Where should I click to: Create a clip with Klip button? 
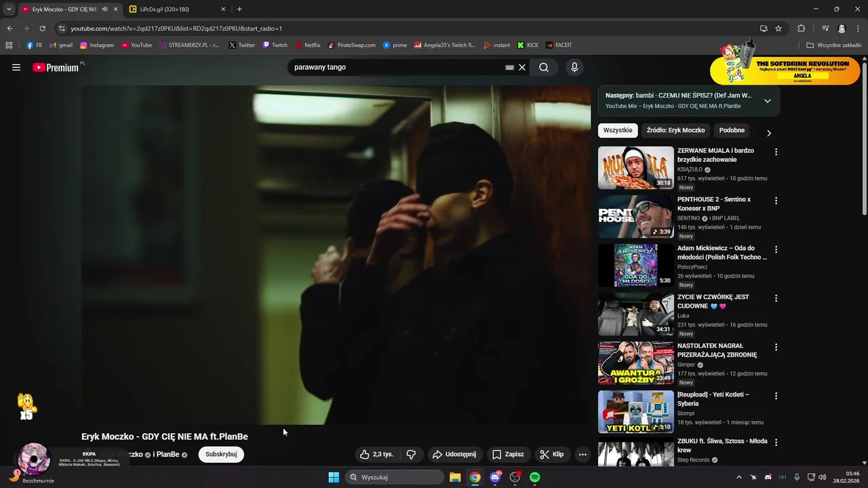(x=551, y=454)
